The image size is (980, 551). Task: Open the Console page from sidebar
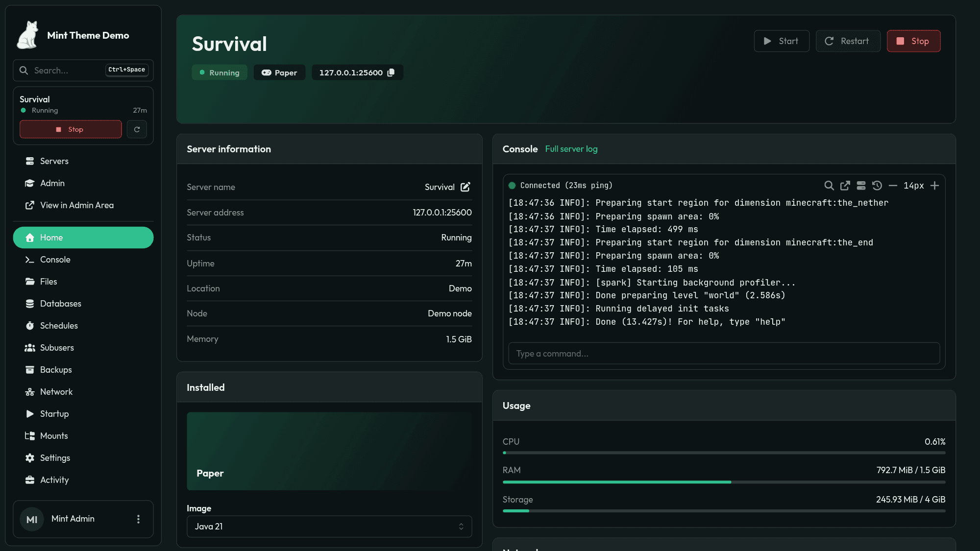(83, 260)
